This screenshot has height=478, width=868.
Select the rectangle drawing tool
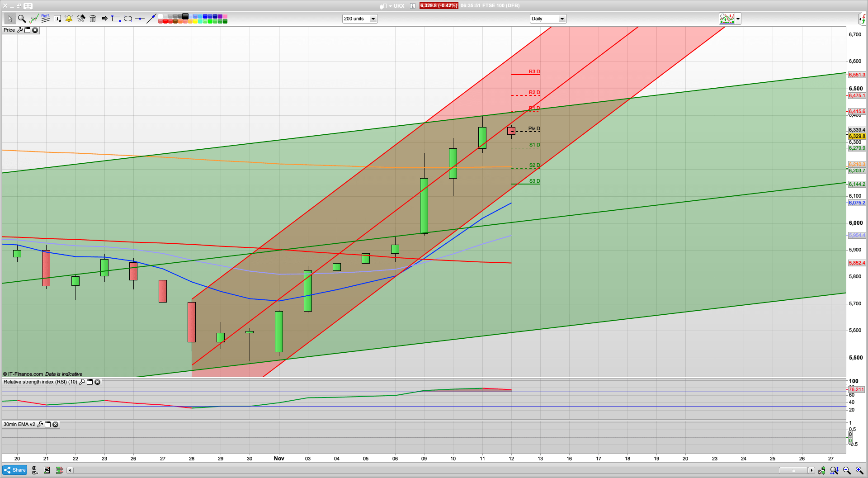(x=116, y=19)
